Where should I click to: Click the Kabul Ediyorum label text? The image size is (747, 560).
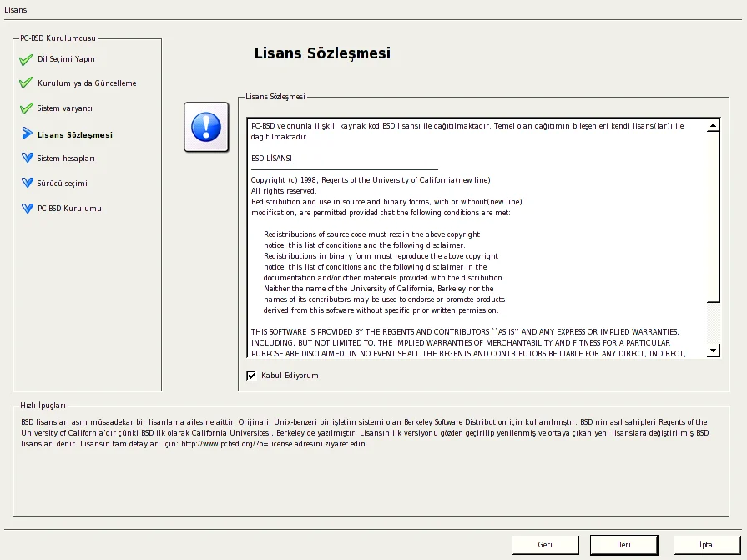pyautogui.click(x=290, y=376)
